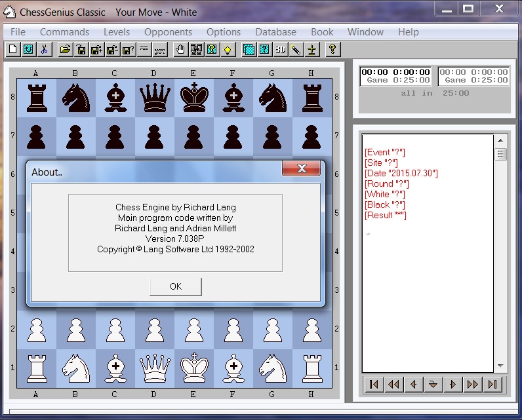Open the Book menu

pos(322,32)
